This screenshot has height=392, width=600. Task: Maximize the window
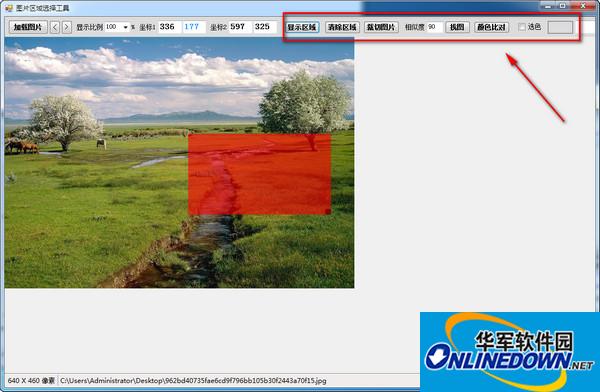[563, 6]
